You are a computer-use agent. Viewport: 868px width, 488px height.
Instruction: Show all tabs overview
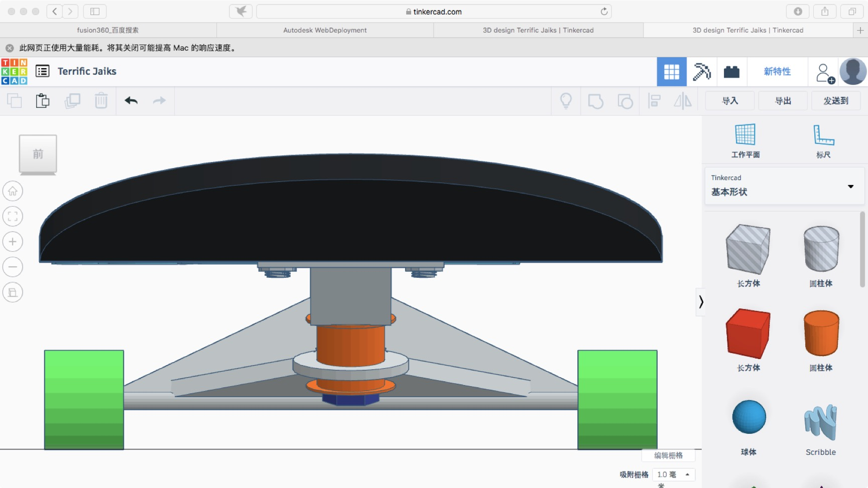852,12
